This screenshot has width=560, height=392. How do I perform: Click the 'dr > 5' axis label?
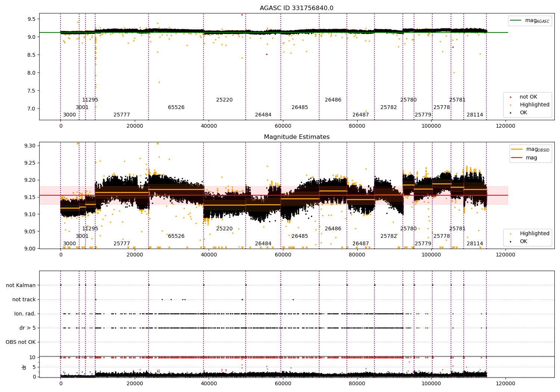pyautogui.click(x=28, y=328)
